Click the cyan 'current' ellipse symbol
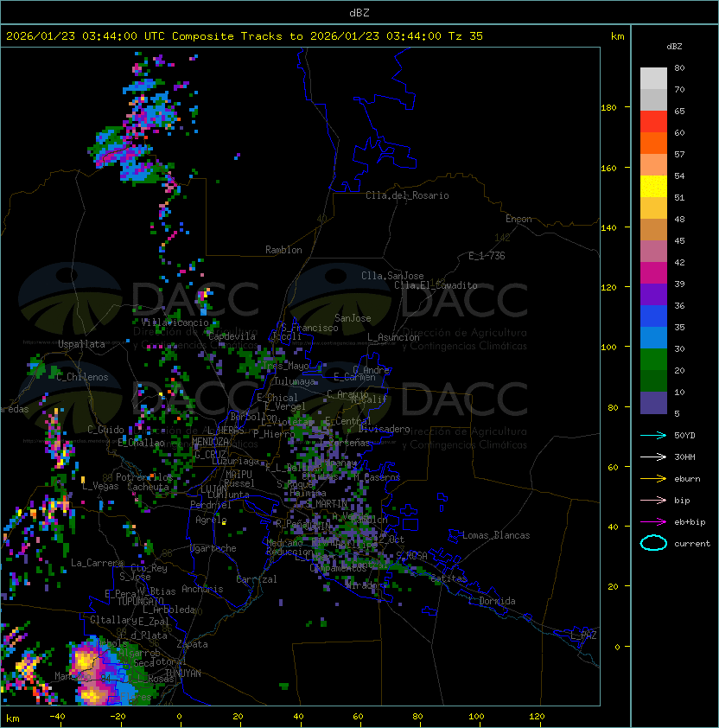 click(653, 543)
